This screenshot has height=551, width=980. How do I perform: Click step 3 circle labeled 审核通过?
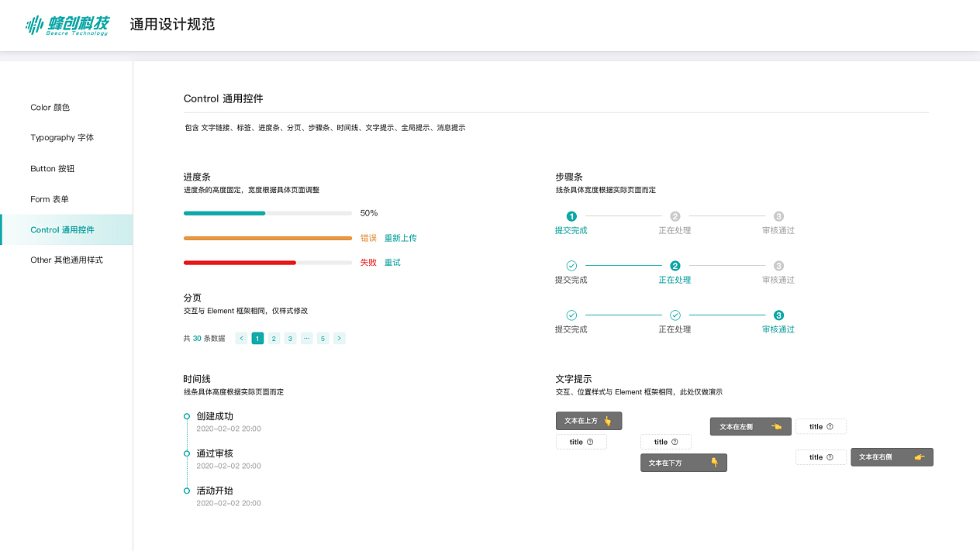[777, 315]
